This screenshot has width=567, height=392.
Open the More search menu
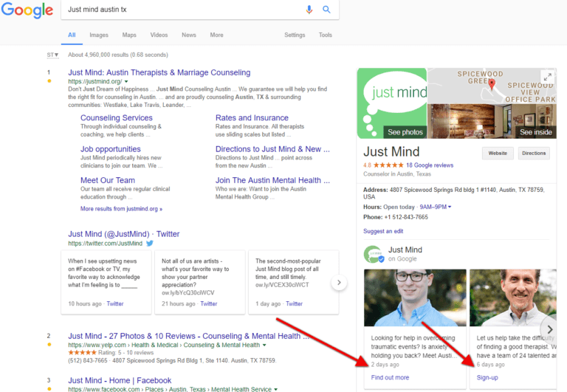click(x=216, y=35)
